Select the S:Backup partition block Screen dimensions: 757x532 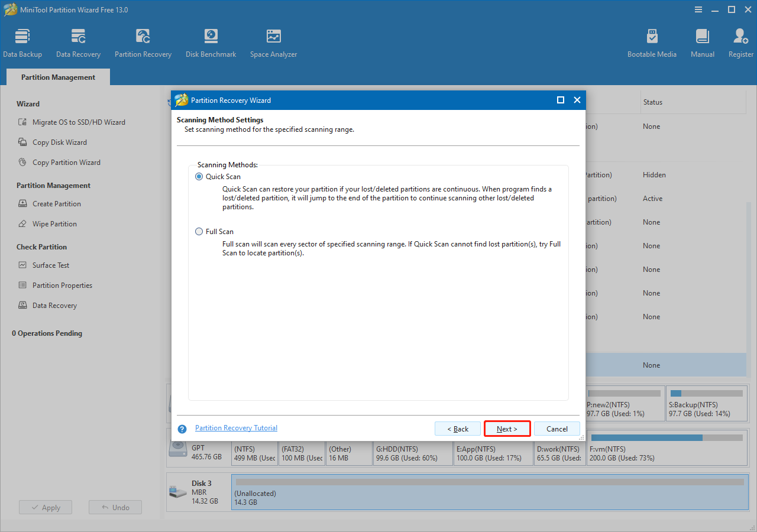tap(707, 404)
